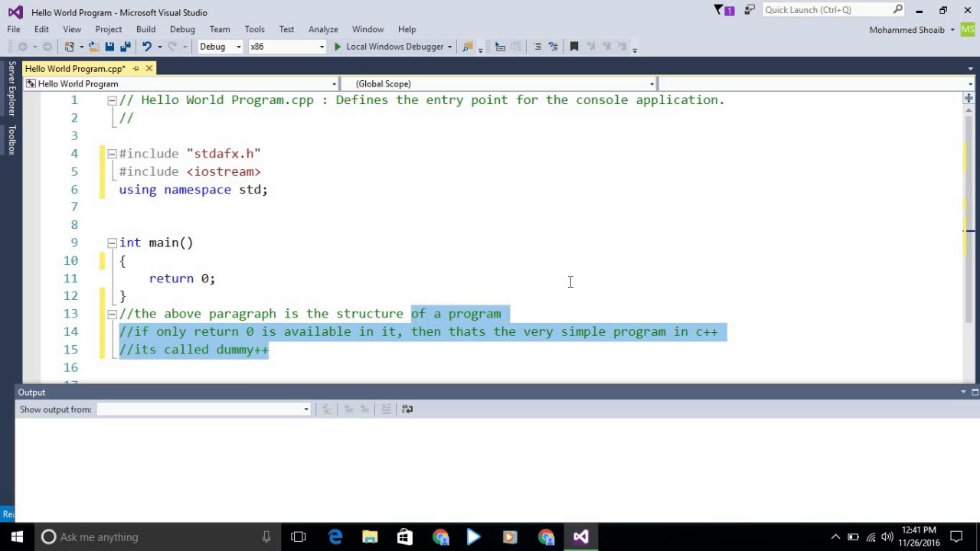Open the Build menu
The width and height of the screenshot is (980, 551).
(x=145, y=29)
